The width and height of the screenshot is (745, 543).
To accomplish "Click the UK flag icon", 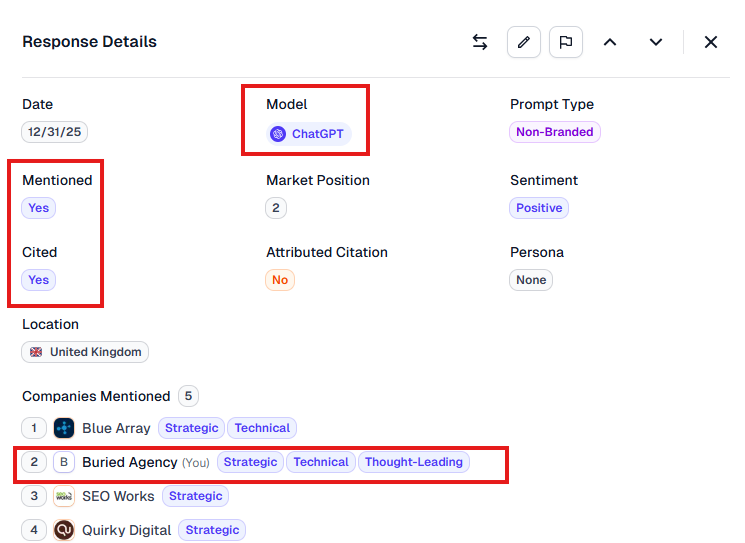I will [36, 352].
